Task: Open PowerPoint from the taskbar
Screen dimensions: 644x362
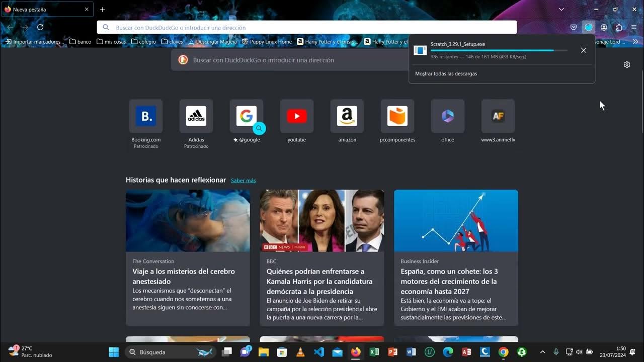Action: pos(392,352)
